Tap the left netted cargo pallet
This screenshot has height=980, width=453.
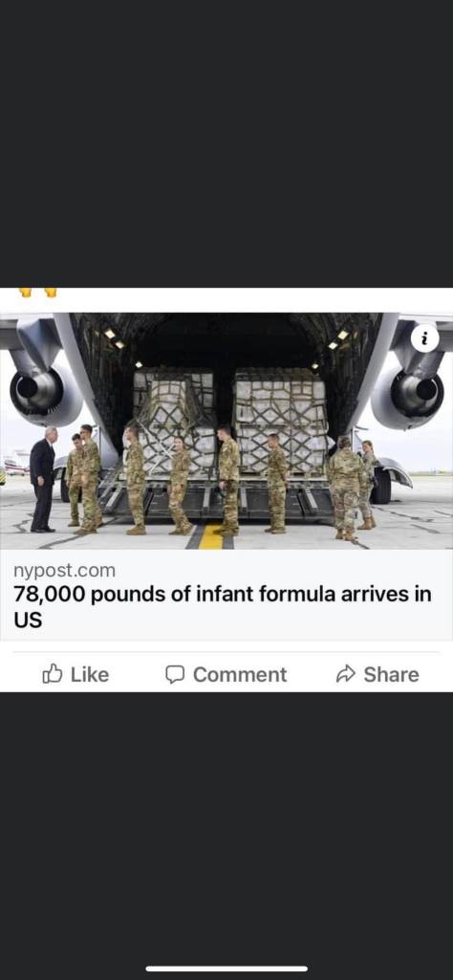173,417
